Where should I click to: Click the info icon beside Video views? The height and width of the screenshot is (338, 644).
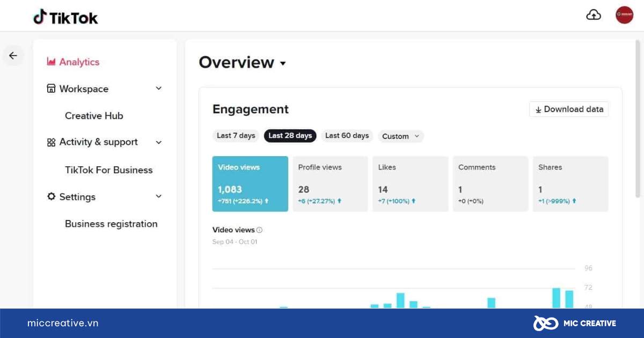click(260, 230)
